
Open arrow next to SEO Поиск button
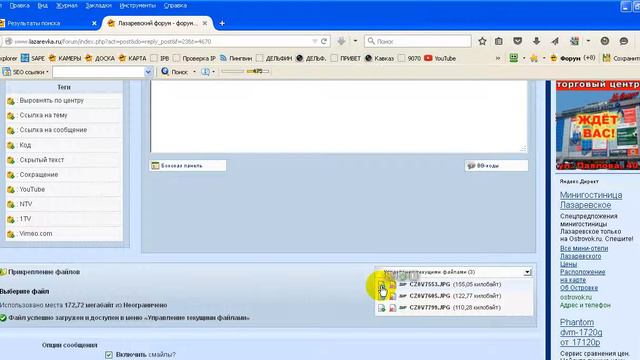pos(194,72)
